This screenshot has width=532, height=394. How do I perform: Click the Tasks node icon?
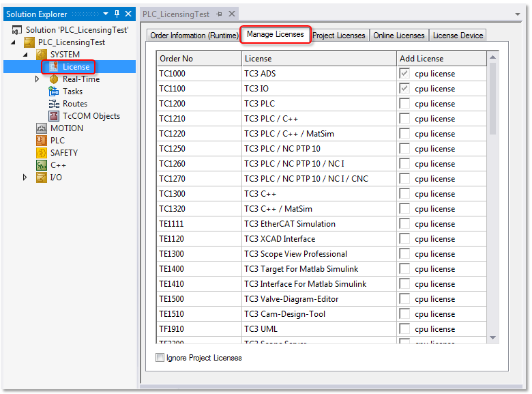pyautogui.click(x=54, y=92)
